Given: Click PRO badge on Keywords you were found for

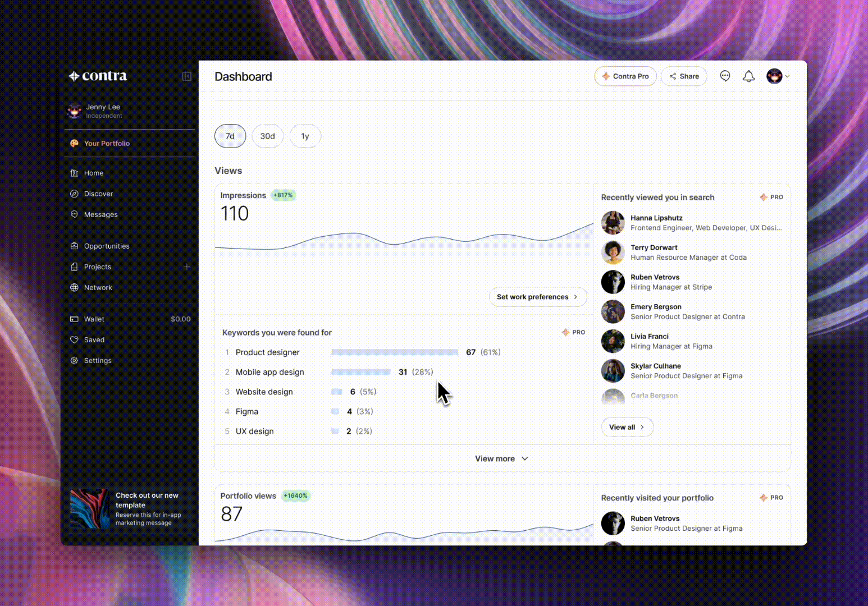Looking at the screenshot, I should point(573,333).
